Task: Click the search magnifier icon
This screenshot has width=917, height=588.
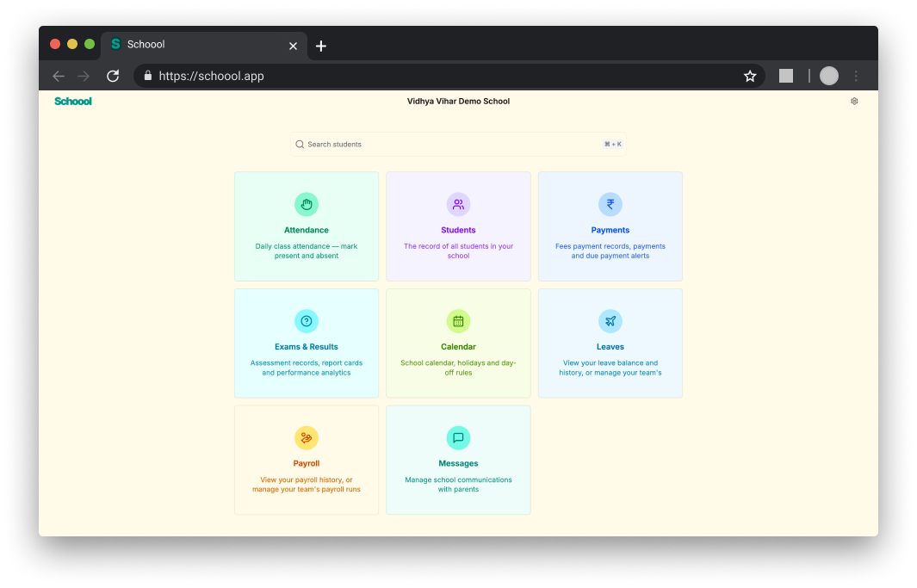Action: (300, 145)
